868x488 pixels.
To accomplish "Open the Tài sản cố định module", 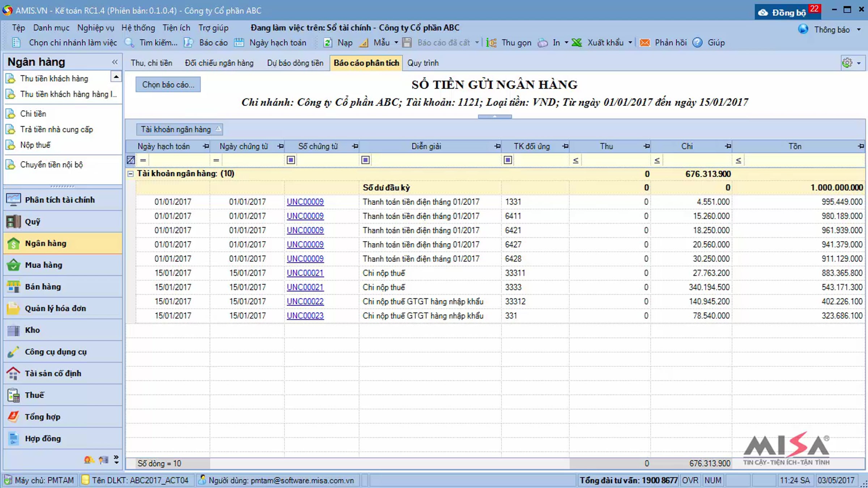I will 63,373.
